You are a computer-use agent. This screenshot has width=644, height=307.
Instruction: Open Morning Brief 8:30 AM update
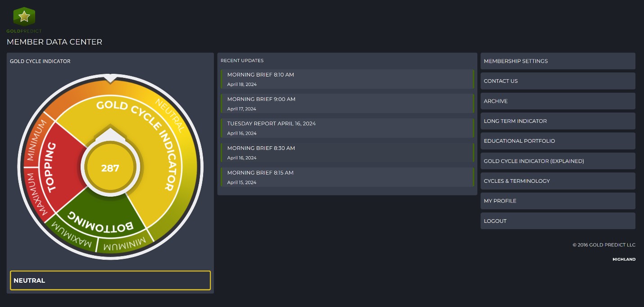(x=347, y=153)
